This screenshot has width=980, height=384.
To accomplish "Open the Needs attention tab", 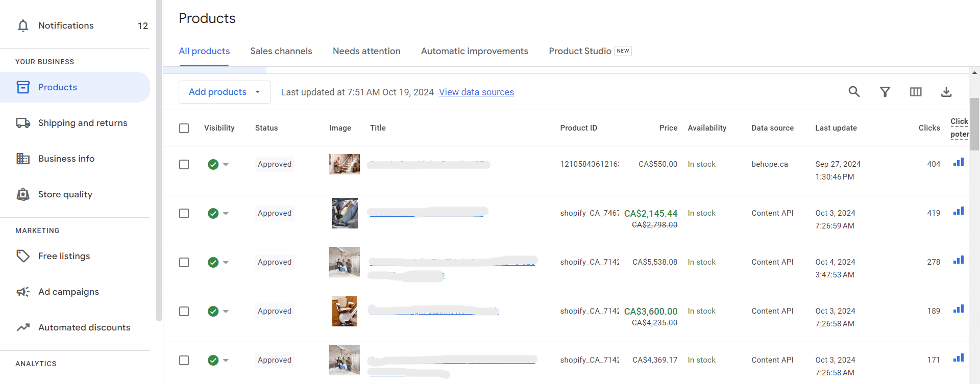I will (366, 51).
